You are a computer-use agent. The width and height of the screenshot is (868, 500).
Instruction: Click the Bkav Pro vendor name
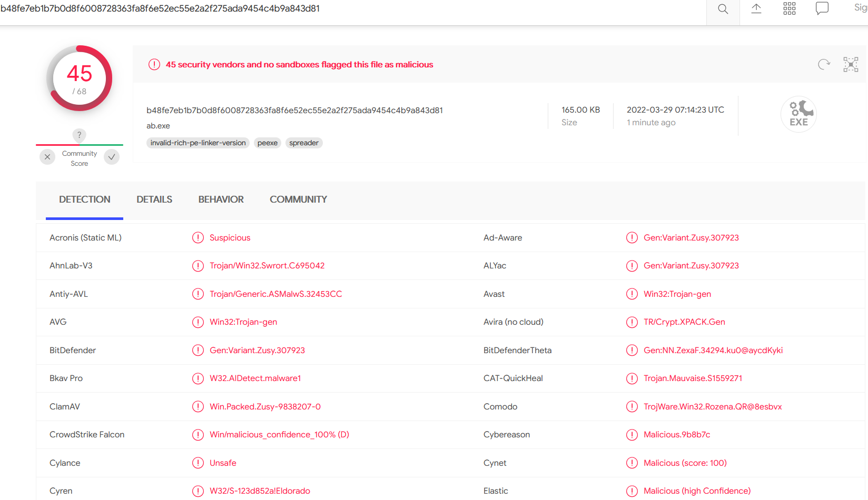pos(66,378)
